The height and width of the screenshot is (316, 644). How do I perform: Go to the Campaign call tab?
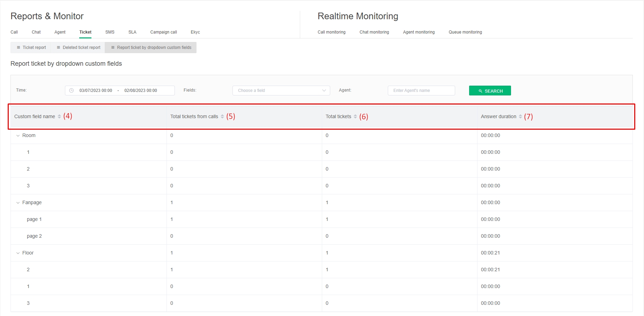click(x=163, y=32)
